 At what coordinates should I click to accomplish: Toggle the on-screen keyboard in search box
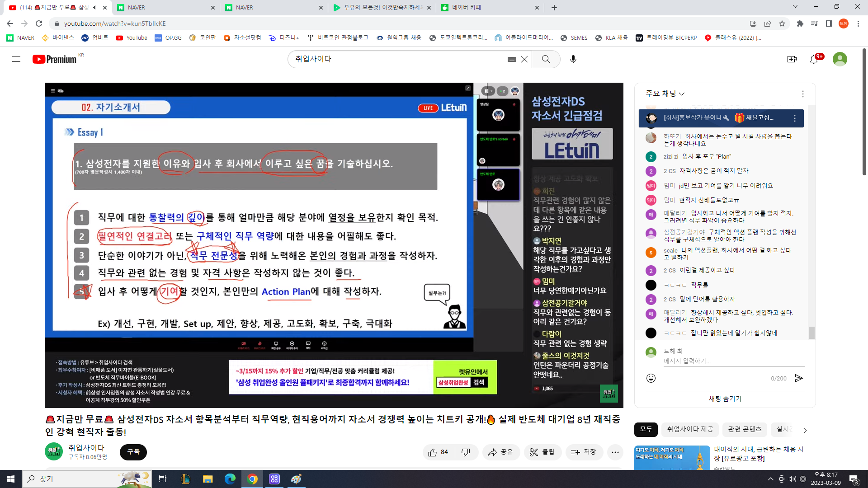point(512,59)
